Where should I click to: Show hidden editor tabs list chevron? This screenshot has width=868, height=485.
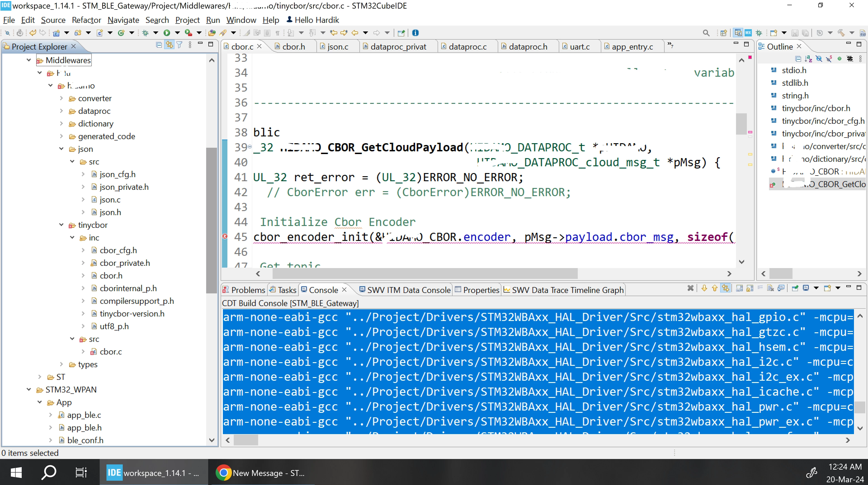670,45
